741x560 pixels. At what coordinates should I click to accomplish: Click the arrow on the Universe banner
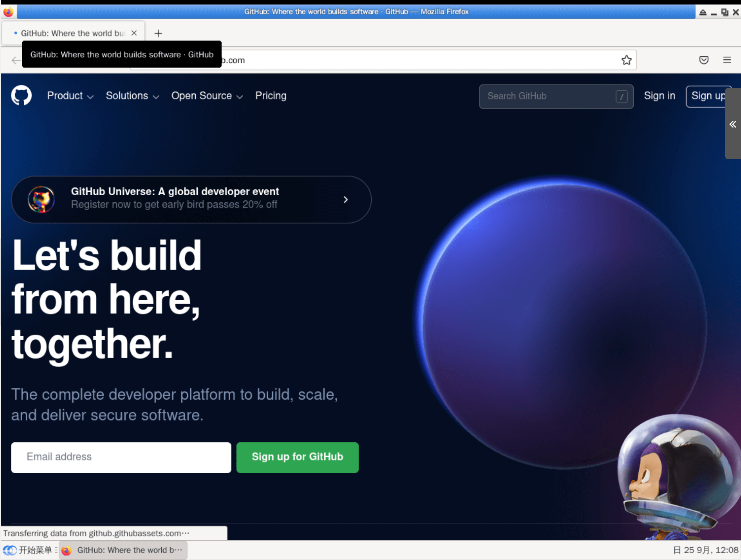coord(346,200)
